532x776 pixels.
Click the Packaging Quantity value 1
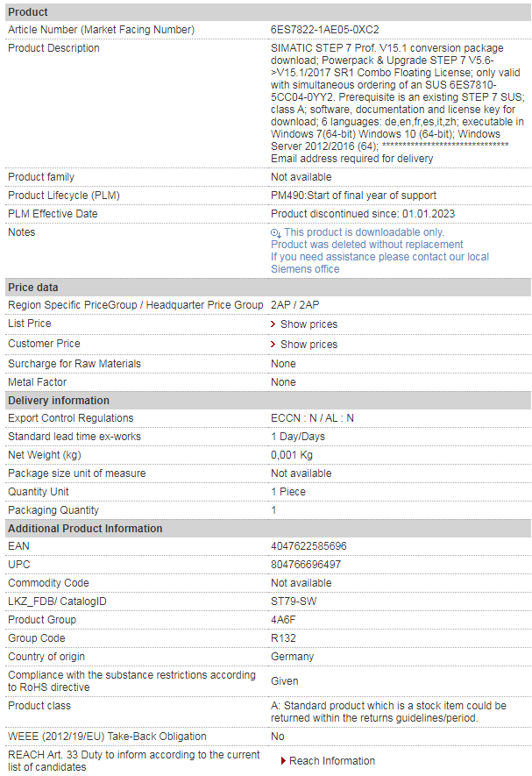273,510
